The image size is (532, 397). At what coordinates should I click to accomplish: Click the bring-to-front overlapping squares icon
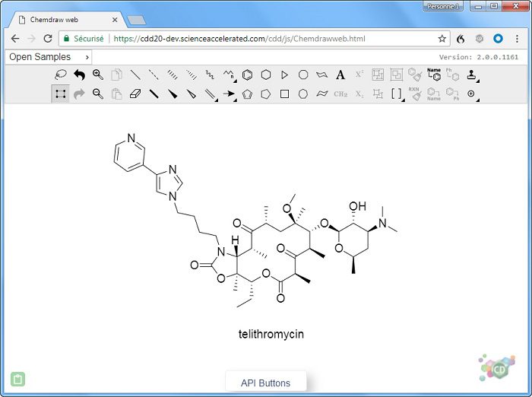point(397,75)
